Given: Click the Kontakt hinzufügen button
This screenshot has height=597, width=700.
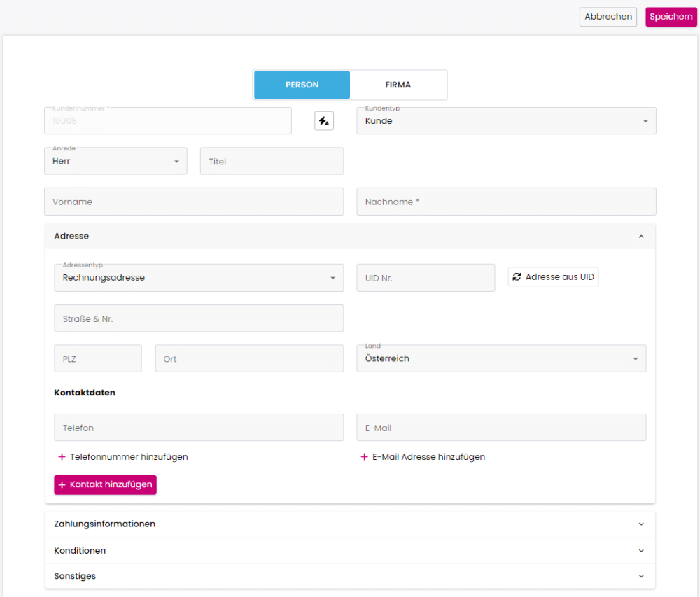Looking at the screenshot, I should [105, 485].
